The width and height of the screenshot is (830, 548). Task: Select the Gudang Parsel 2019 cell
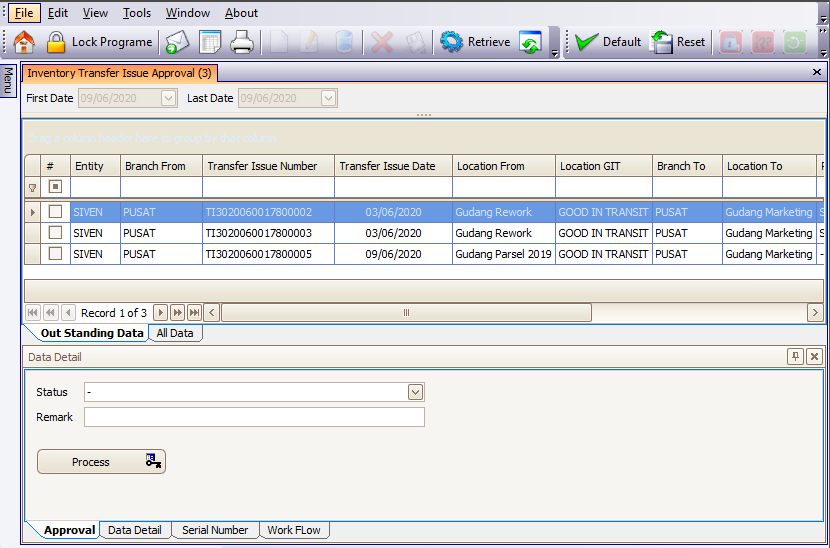click(x=504, y=254)
